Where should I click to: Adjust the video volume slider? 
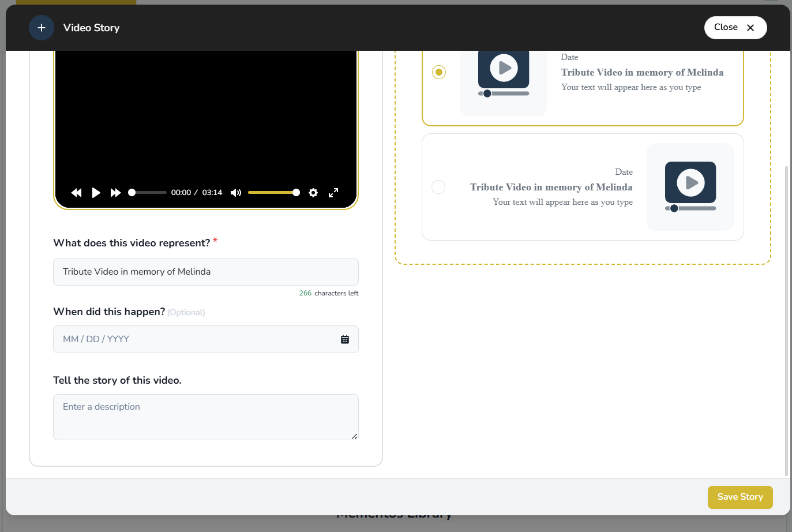pos(273,193)
